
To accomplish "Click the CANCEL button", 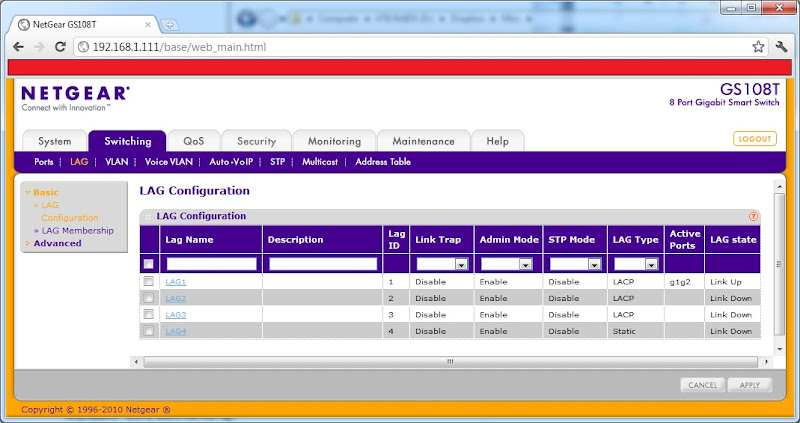I will click(x=703, y=385).
